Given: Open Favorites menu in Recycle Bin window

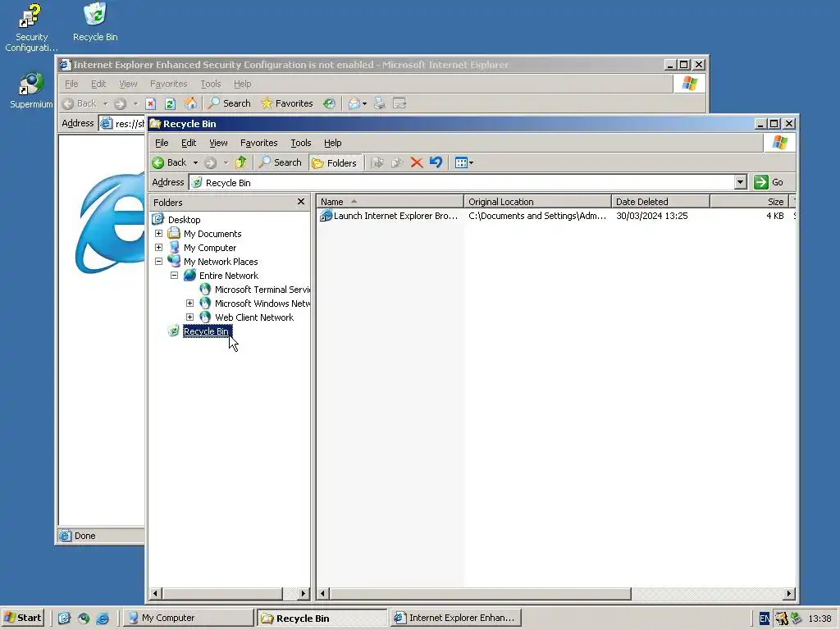Looking at the screenshot, I should [x=258, y=143].
